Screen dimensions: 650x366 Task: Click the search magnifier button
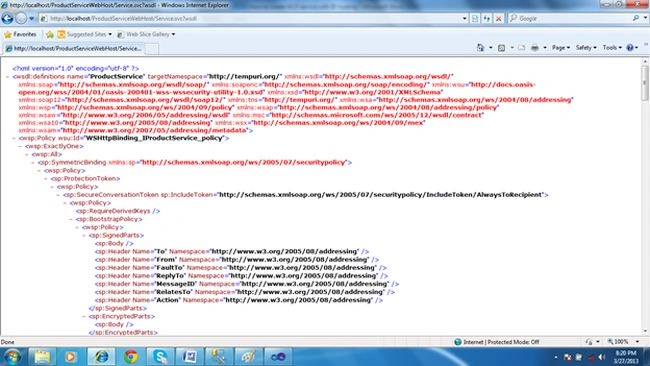coord(635,18)
